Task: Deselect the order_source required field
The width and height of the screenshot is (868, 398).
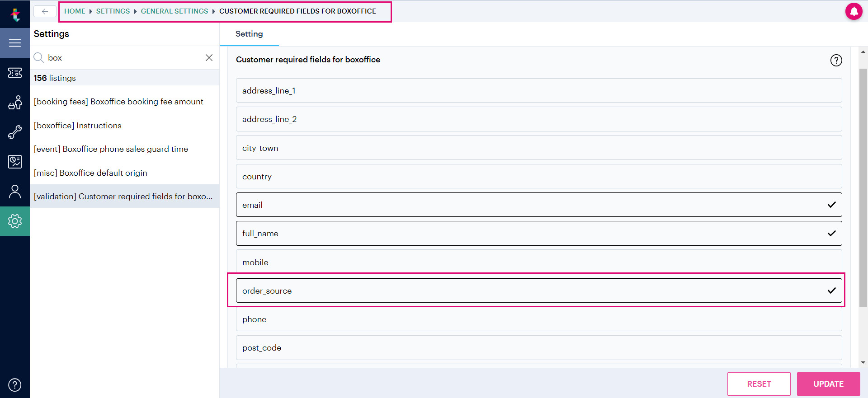Action: [539, 290]
